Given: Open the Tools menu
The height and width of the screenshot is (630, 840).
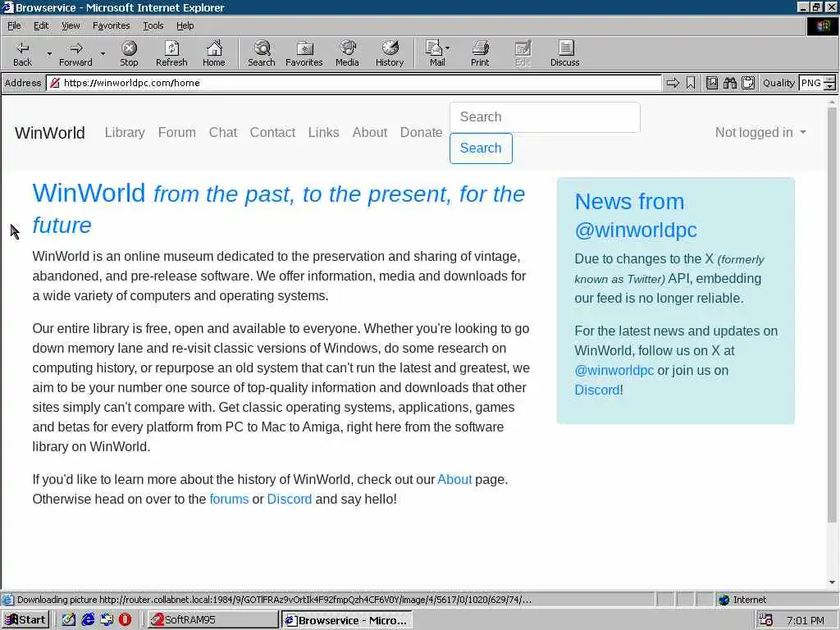Looking at the screenshot, I should click(153, 25).
